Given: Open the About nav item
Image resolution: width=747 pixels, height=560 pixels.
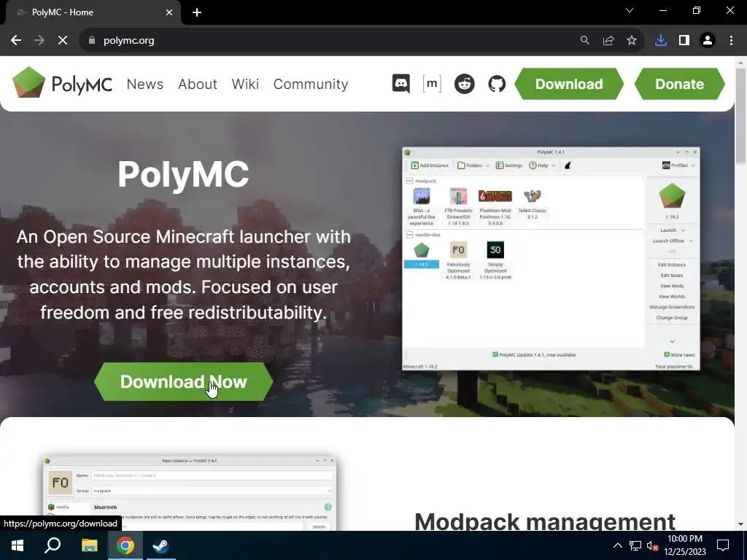Looking at the screenshot, I should point(198,84).
